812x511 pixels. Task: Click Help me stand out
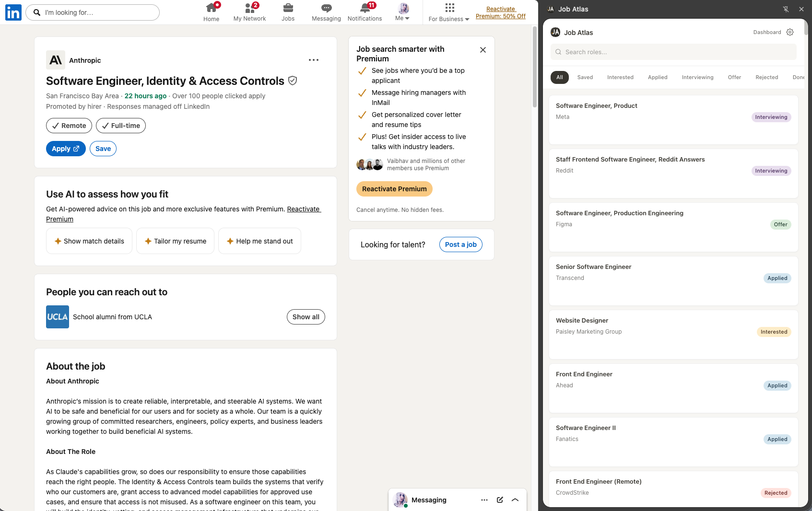(259, 241)
